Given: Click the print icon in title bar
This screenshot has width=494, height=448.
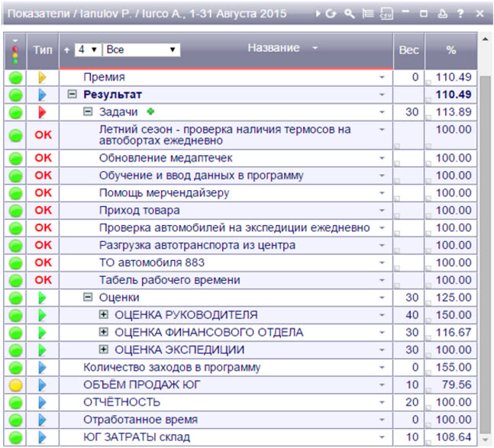Looking at the screenshot, I should point(442,14).
